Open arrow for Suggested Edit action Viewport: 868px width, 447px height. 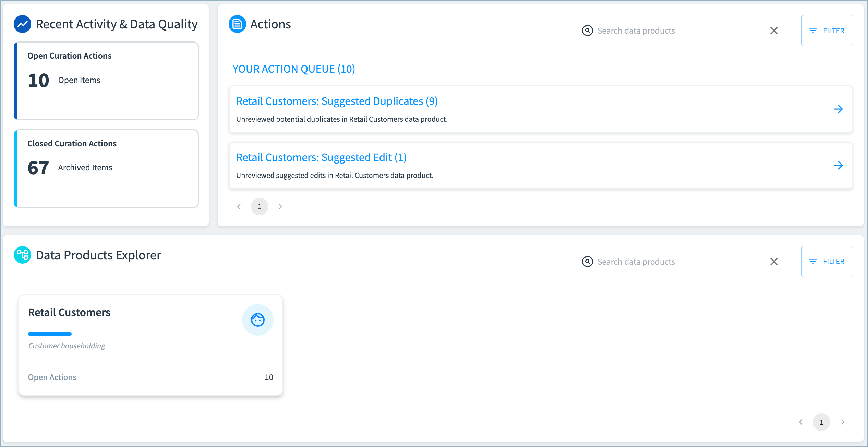[838, 166]
